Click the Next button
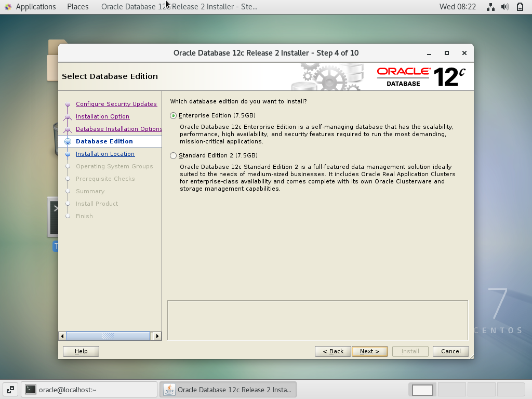This screenshot has width=532, height=399. coord(370,352)
